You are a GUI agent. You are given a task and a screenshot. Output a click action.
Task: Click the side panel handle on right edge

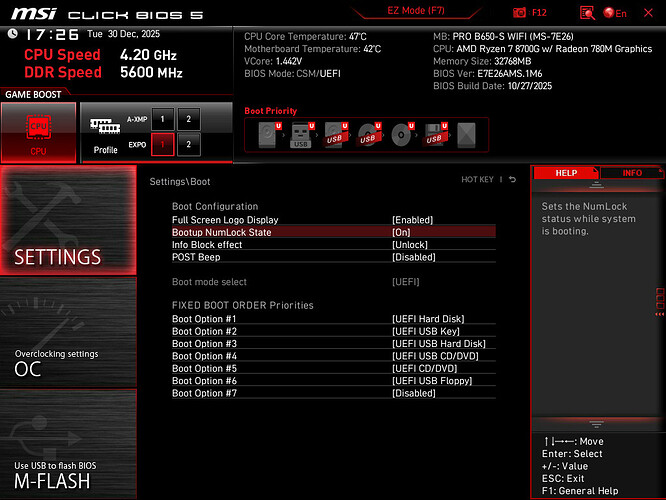tap(660, 302)
